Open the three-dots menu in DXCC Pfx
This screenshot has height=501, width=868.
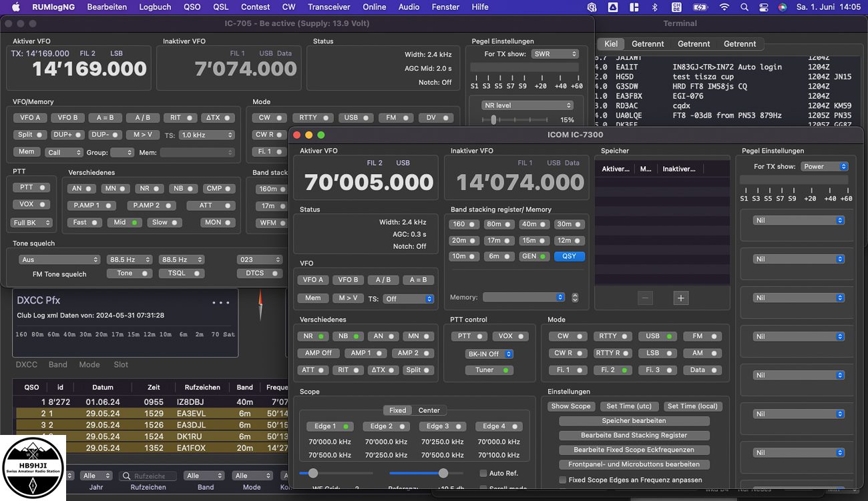[x=220, y=302]
